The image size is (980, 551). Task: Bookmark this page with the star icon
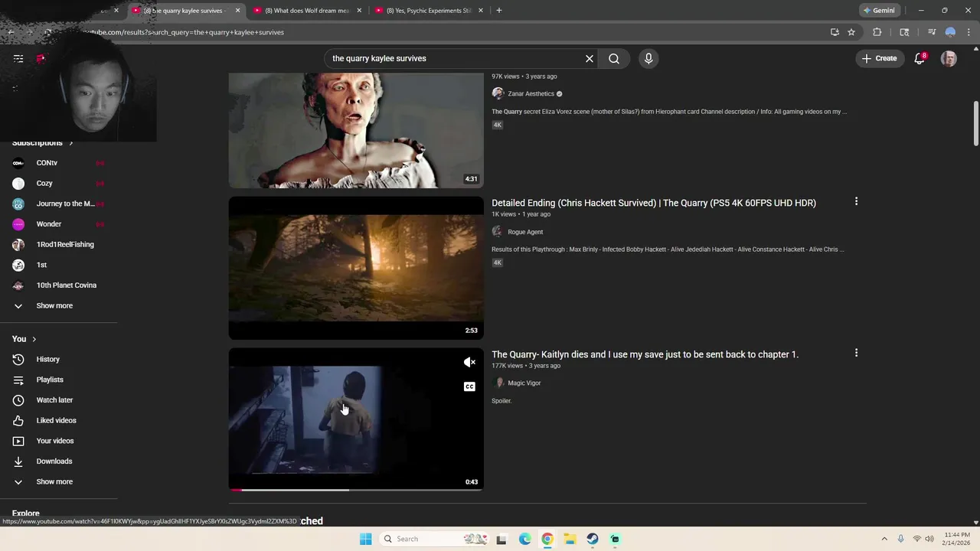[x=851, y=32]
